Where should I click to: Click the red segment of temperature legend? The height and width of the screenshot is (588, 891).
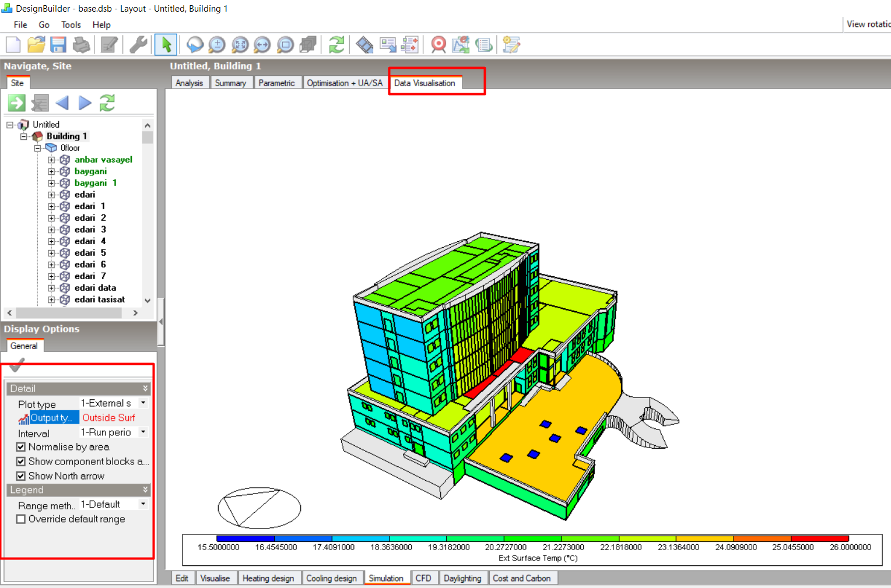click(x=820, y=538)
